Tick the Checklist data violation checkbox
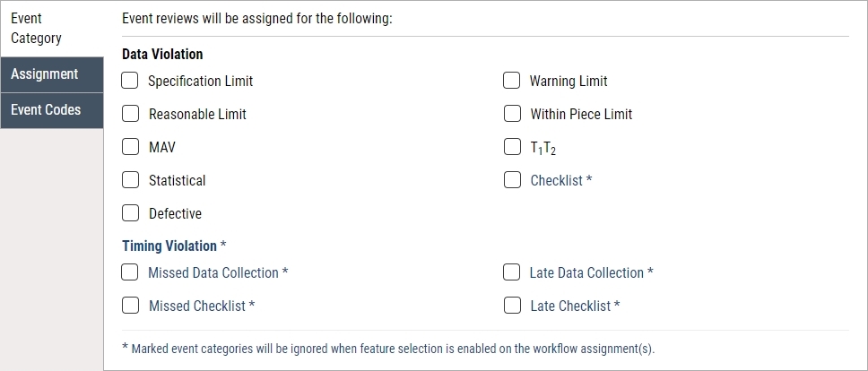868x371 pixels. (x=513, y=180)
